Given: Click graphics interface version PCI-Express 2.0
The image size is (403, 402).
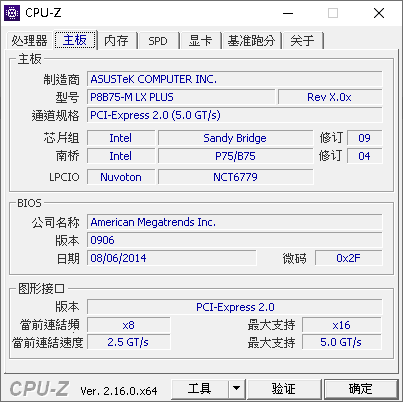Looking at the screenshot, I should [x=235, y=307].
